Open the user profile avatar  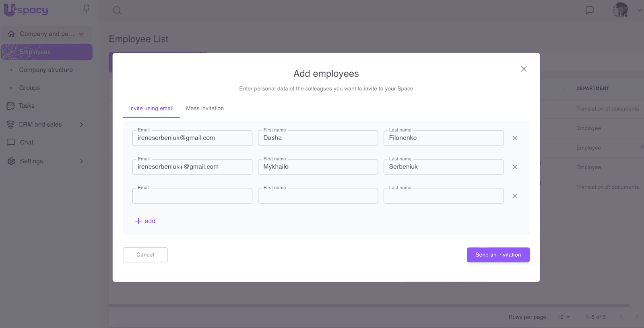[621, 10]
